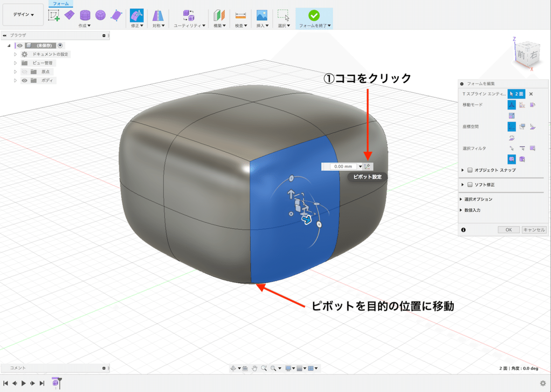This screenshot has width=551, height=392.
Task: Select World Space icon in 座標空間
Action: (512, 126)
